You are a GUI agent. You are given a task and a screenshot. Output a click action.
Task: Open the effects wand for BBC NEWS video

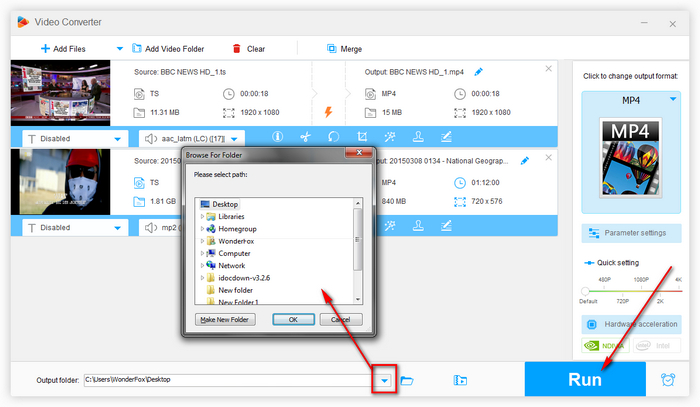[390, 137]
